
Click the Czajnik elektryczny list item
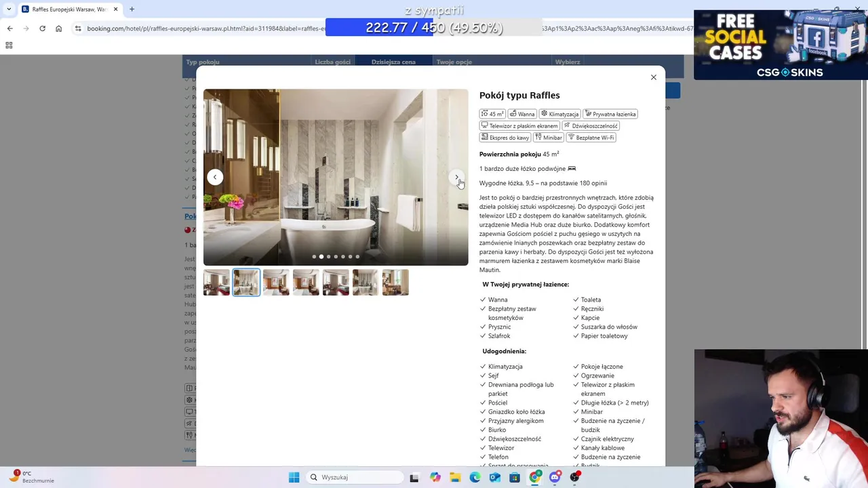pyautogui.click(x=608, y=439)
